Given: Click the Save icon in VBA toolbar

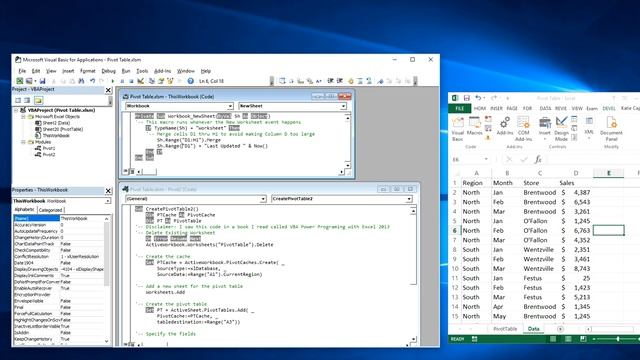Looking at the screenshot, I should (x=42, y=81).
